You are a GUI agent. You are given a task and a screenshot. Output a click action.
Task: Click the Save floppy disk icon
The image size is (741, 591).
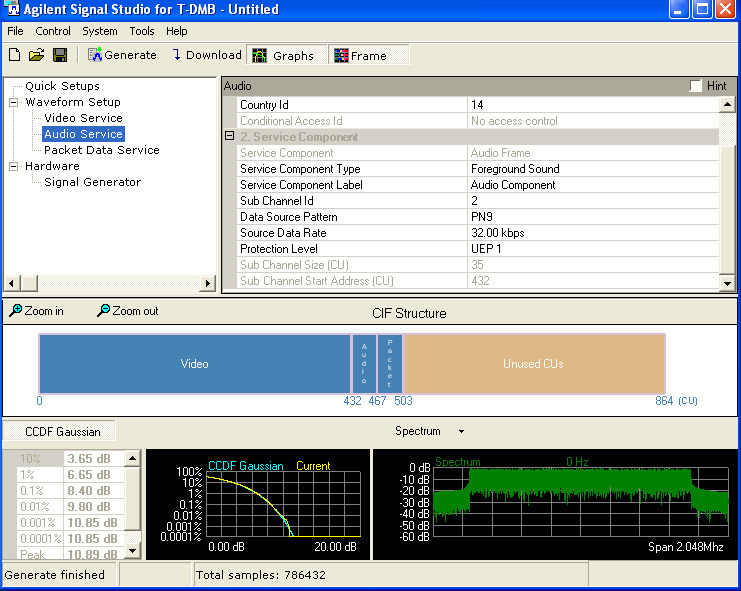pos(60,55)
